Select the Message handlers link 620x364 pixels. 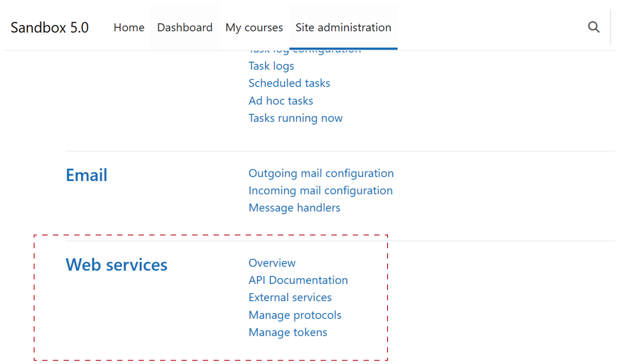(x=294, y=208)
